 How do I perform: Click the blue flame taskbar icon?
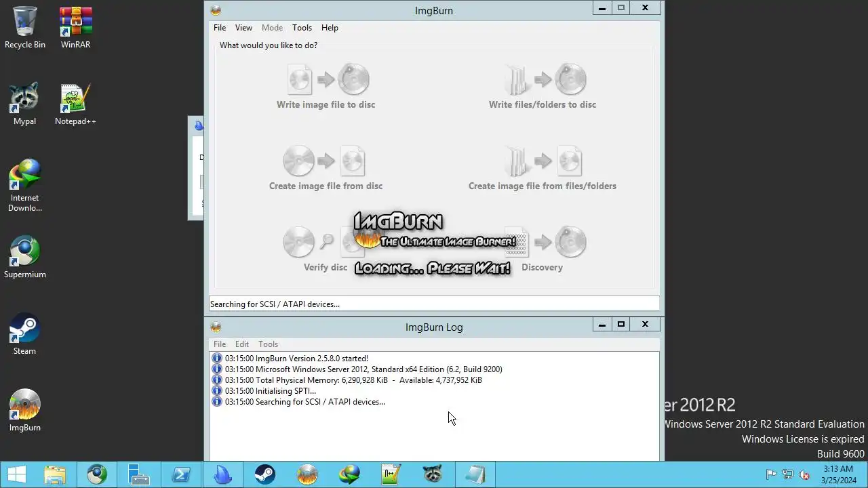point(223,474)
